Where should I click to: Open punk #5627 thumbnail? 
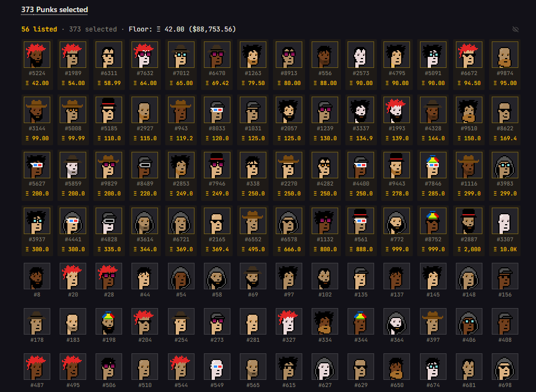(x=37, y=165)
